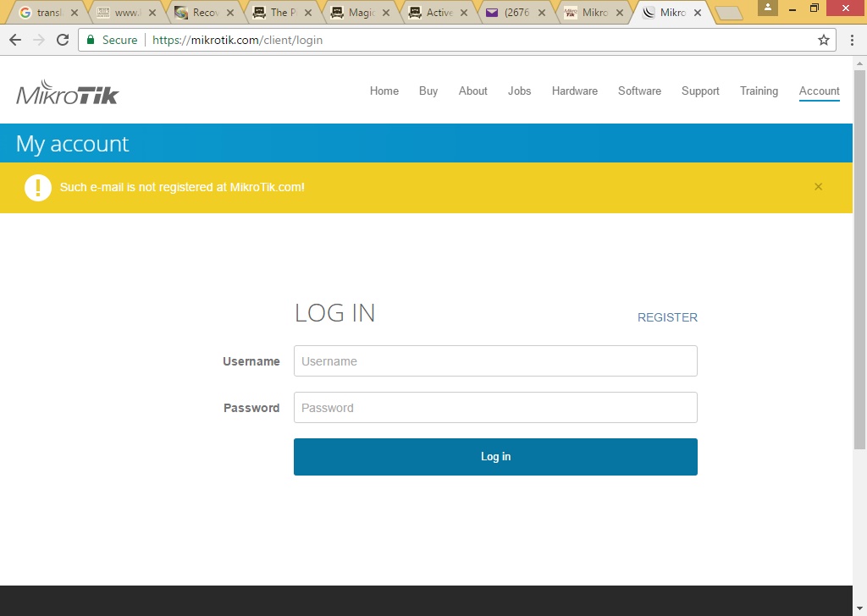
Task: Click the back navigation arrow
Action: pos(14,40)
